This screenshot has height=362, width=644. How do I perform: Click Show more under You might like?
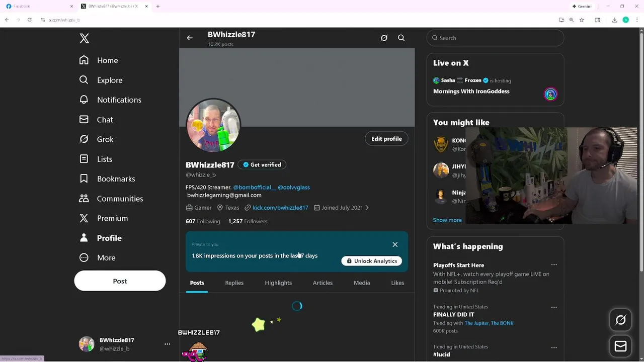(x=447, y=220)
